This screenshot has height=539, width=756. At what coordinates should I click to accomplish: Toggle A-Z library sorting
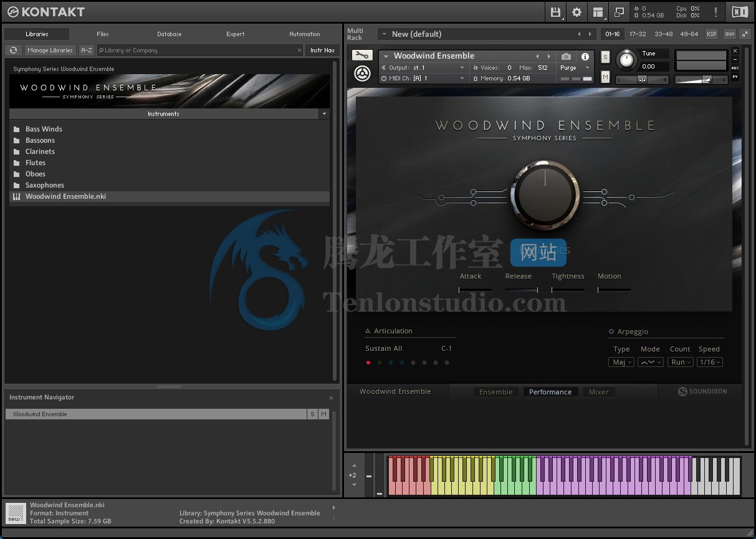[87, 50]
